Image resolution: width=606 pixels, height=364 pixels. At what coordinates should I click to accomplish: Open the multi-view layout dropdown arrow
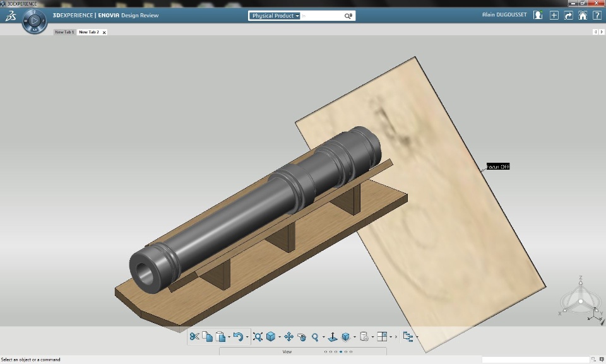(391, 337)
